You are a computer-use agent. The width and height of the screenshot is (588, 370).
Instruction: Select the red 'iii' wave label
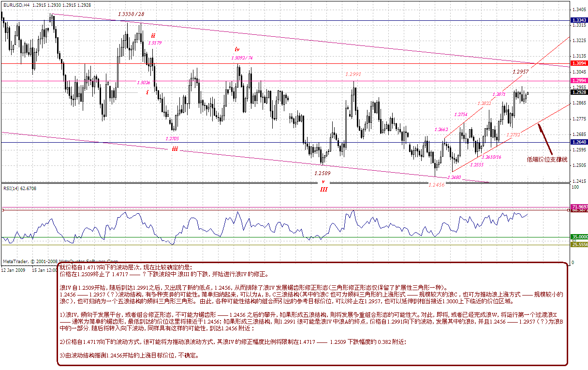tap(175, 149)
